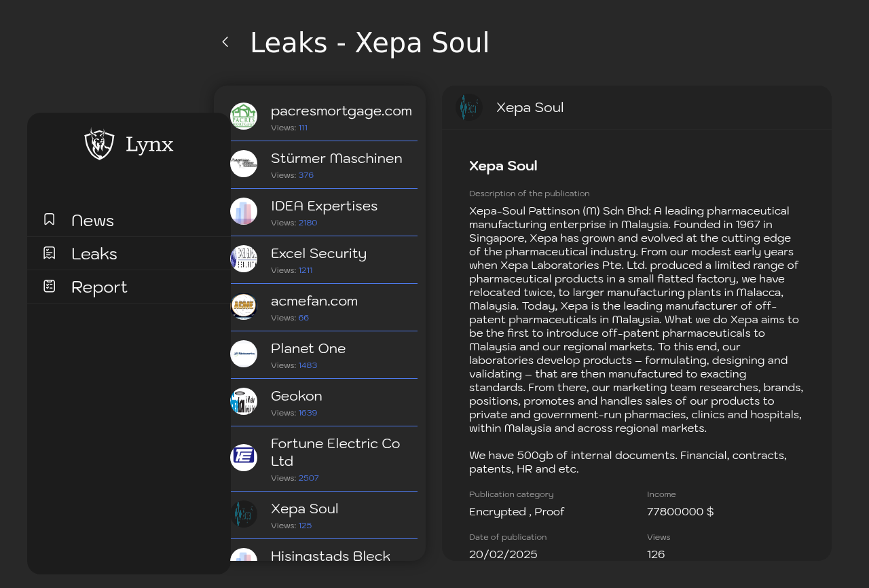The image size is (869, 588).
Task: Open the pacresmortgage.com leak entry
Action: (324, 117)
